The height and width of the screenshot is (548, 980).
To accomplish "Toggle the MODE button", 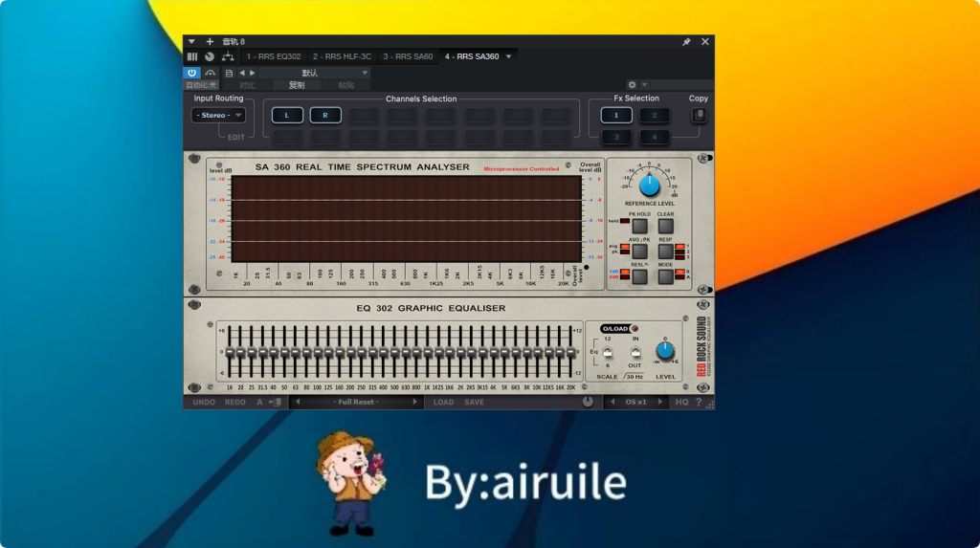I will coord(666,276).
